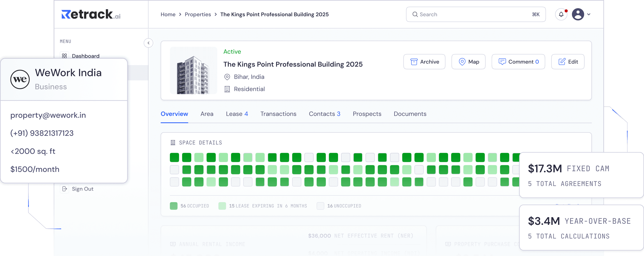Open the Contacts 3 tab
This screenshot has height=256, width=644.
point(325,114)
